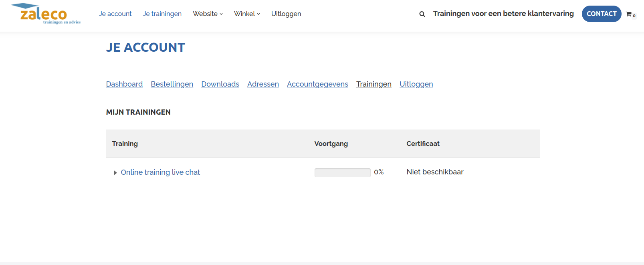Open Je trainingen in top navigation
644x265 pixels.
click(x=162, y=14)
